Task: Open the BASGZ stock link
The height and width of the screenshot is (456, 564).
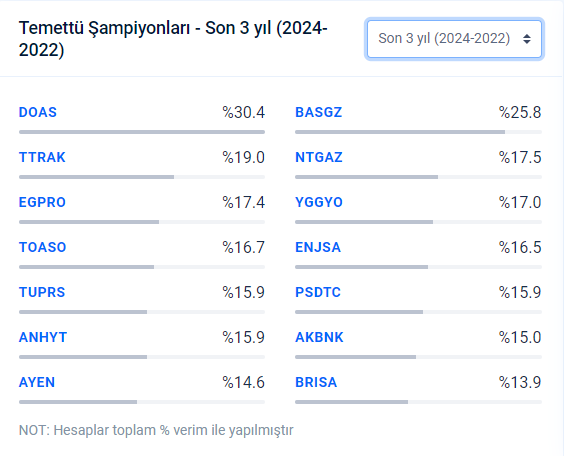Action: coord(318,112)
